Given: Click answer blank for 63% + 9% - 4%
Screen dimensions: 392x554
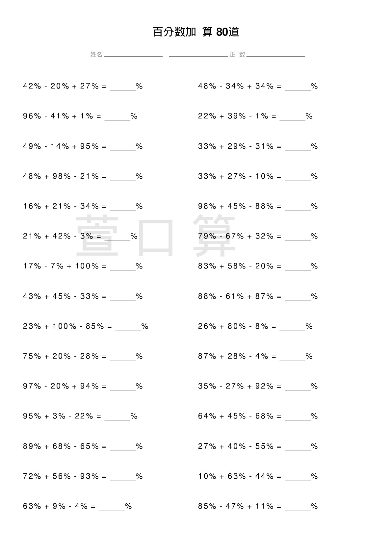Looking at the screenshot, I should pos(112,507).
